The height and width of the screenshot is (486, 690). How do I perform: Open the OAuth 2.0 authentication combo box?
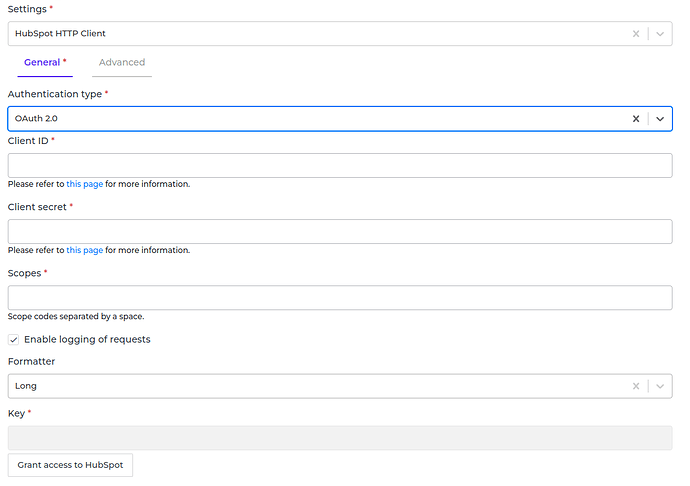click(340, 119)
